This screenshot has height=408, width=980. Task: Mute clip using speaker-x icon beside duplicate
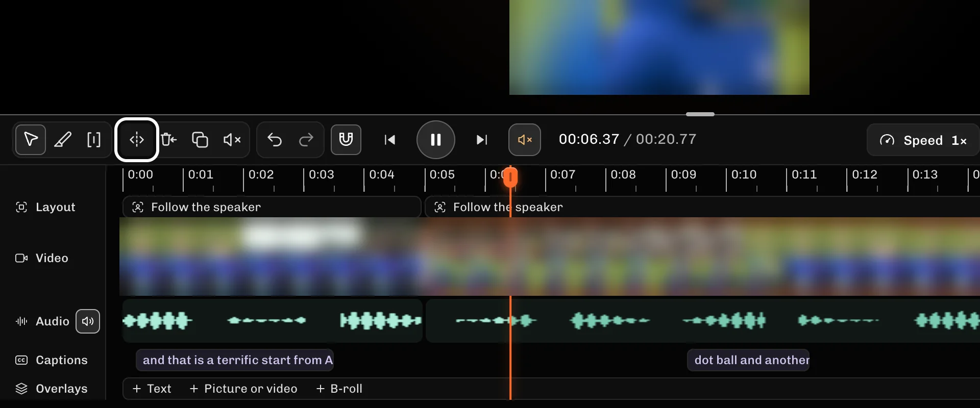(x=232, y=139)
